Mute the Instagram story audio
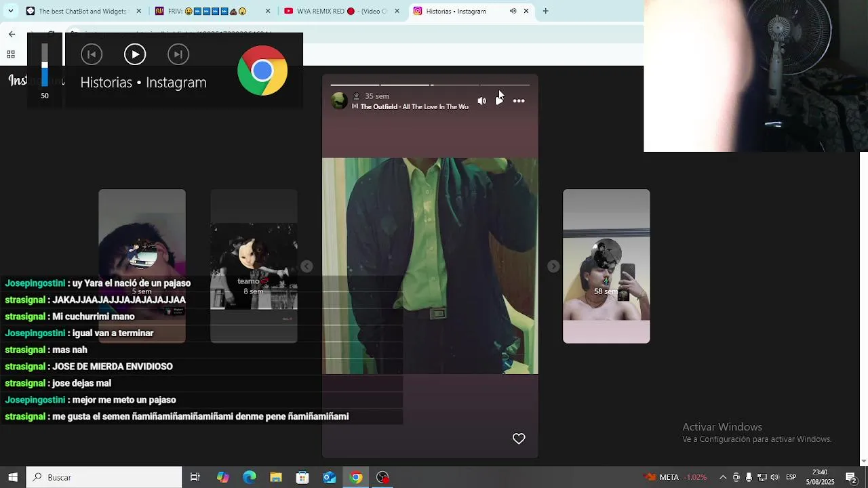Viewport: 868px width, 488px height. coord(481,101)
